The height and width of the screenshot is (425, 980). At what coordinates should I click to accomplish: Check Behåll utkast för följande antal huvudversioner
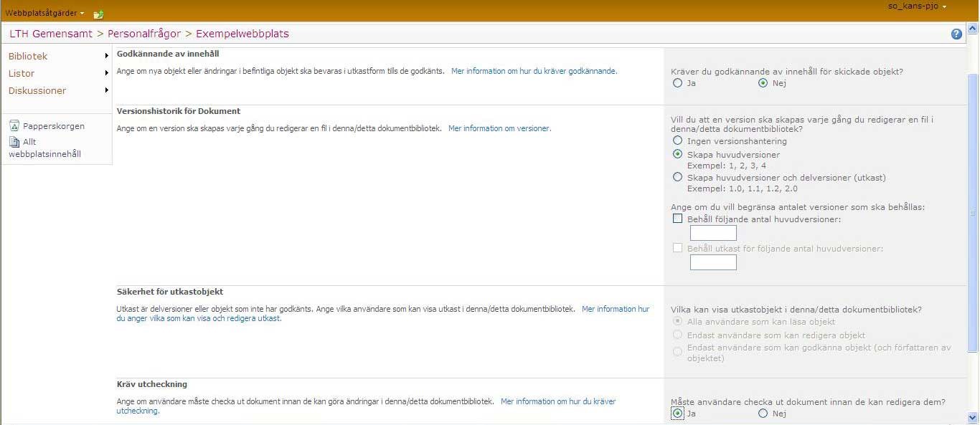(x=677, y=248)
